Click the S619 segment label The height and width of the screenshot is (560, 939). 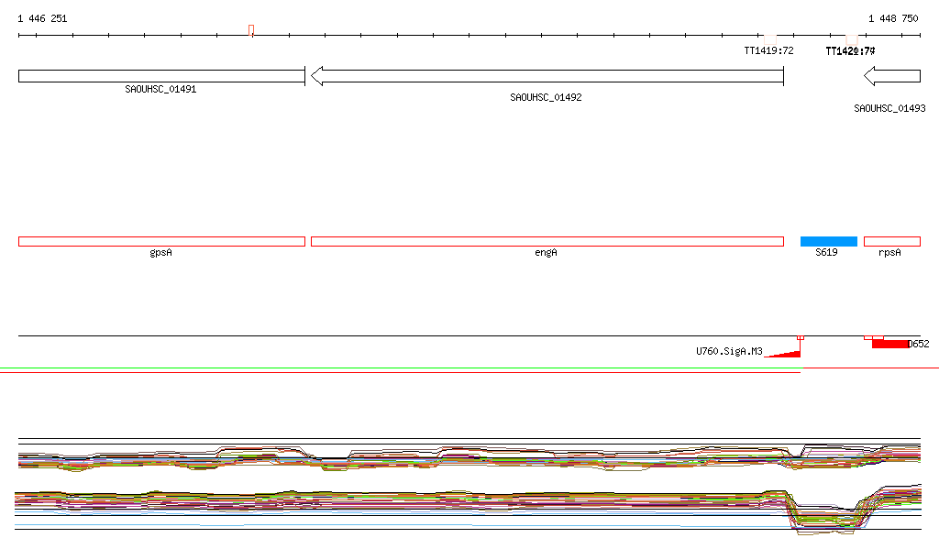[826, 252]
